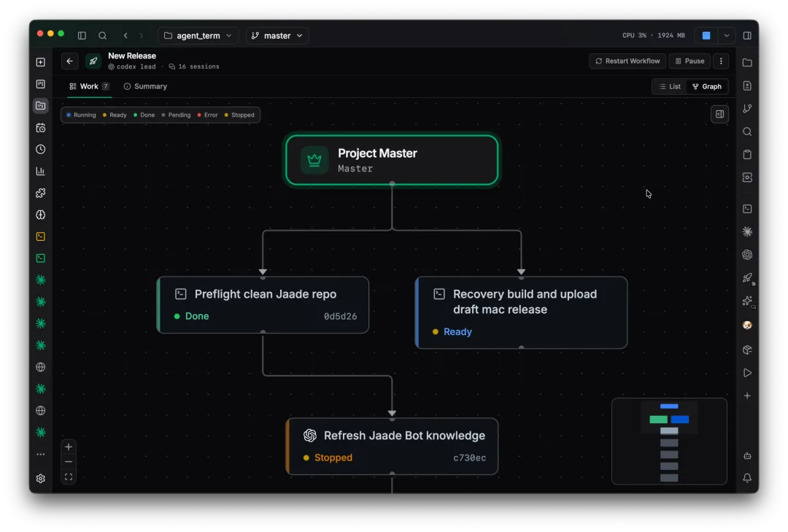Click the Error legend entry

click(207, 115)
